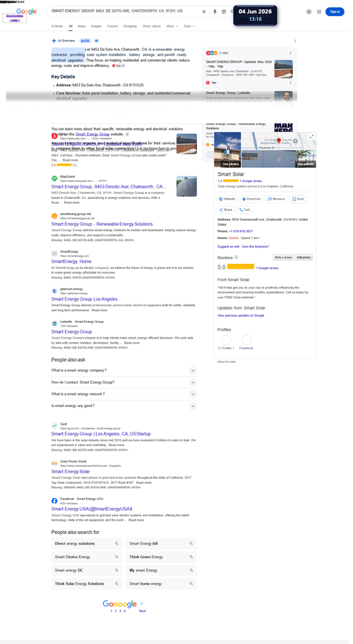Go to results page 2
353x644 pixels.
116,611
